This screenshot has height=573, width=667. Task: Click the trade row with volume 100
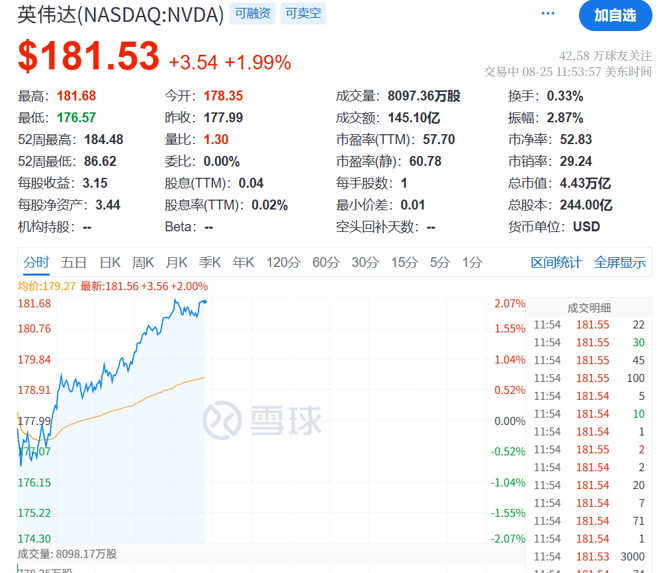589,378
